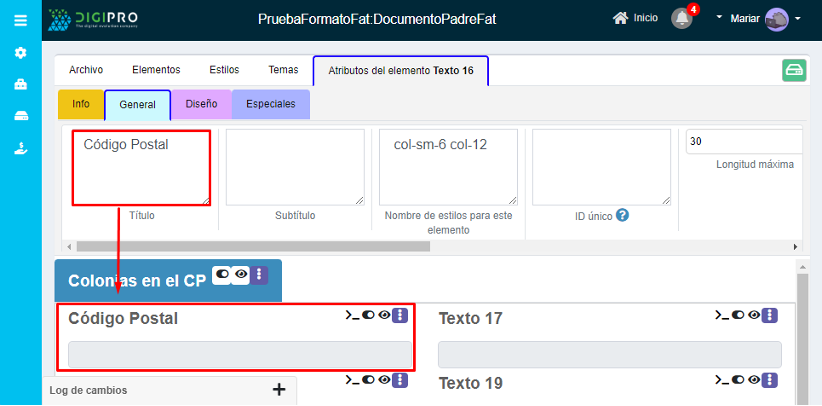
Task: Open the Elementos menu
Action: 156,70
